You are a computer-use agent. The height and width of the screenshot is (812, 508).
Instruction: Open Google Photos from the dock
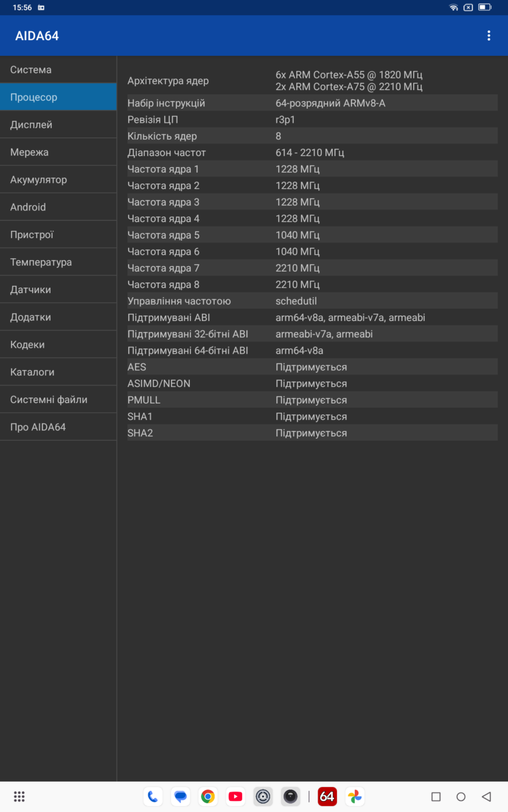355,796
